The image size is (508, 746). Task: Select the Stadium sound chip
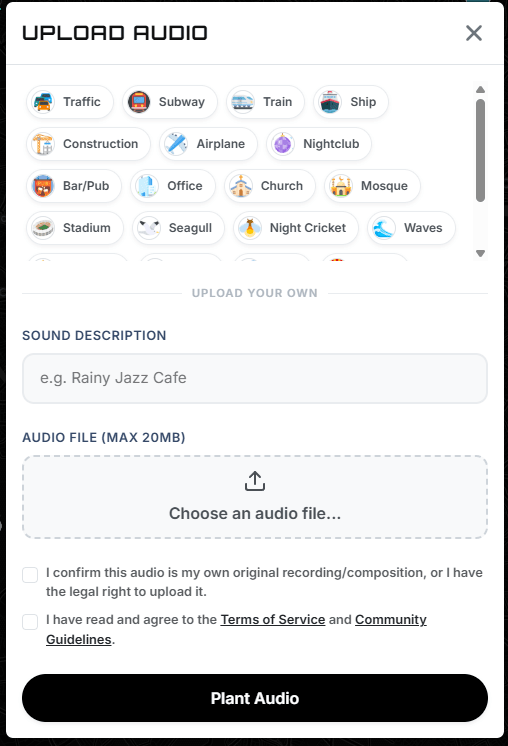coord(75,228)
